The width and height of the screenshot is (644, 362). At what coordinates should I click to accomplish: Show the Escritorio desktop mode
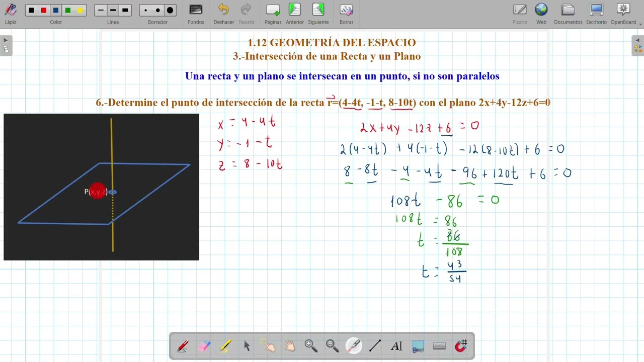(x=596, y=13)
